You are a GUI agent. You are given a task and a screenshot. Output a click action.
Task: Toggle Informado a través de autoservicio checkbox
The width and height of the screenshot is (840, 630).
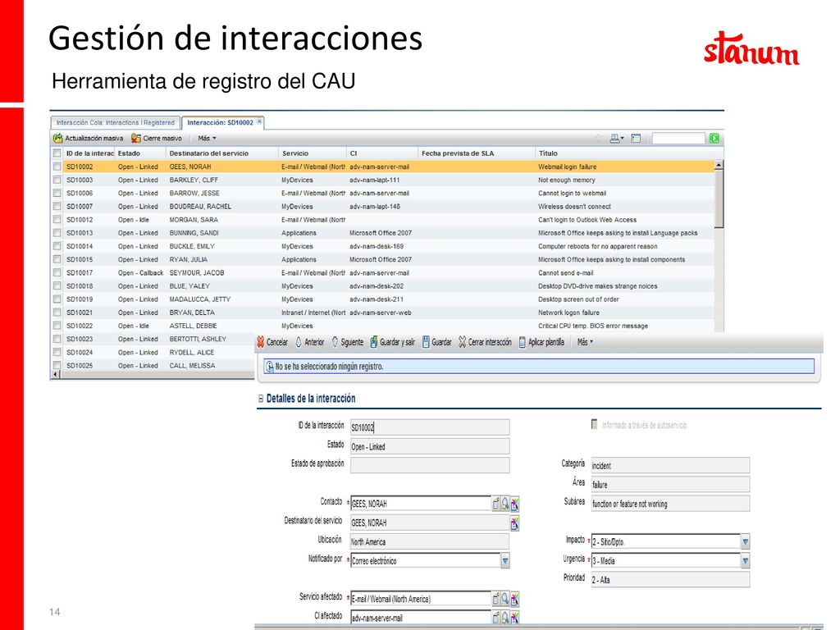594,424
